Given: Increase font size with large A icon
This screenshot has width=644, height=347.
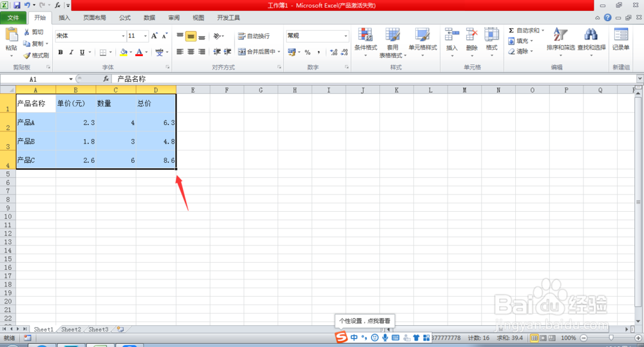Looking at the screenshot, I should (x=155, y=35).
